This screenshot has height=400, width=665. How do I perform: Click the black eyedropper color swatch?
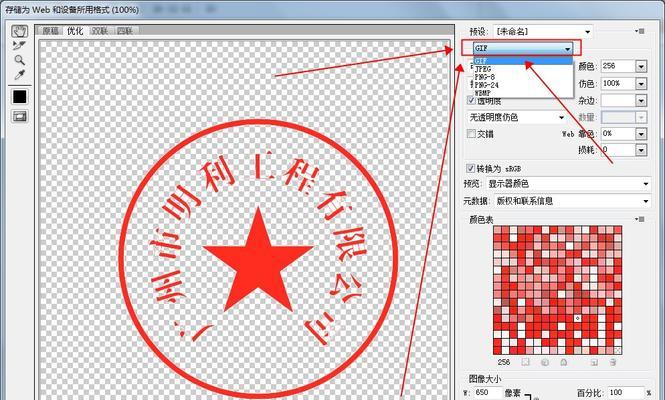point(20,97)
